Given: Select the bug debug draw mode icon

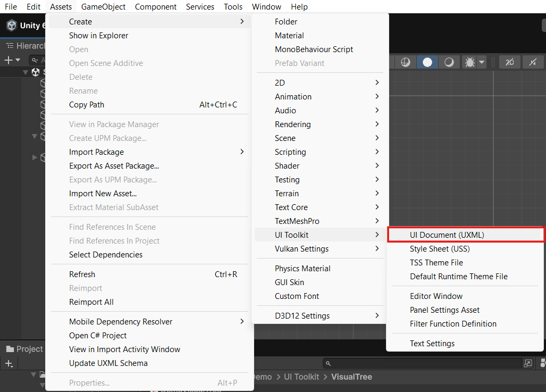Looking at the screenshot, I should point(470,62).
